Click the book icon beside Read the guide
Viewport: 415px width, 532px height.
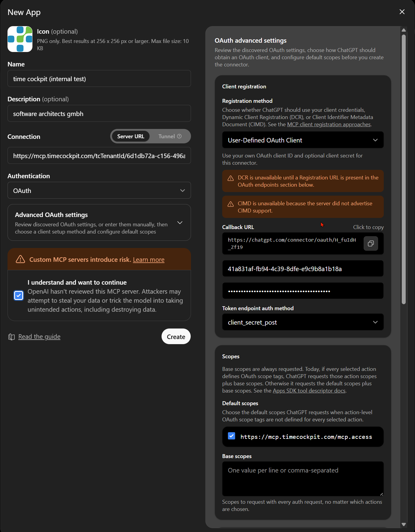[x=11, y=337]
